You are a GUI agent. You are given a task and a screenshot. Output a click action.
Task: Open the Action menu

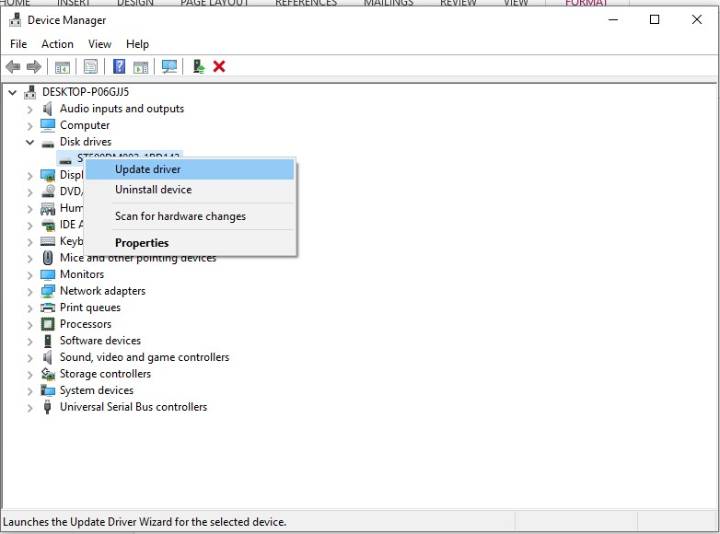tap(57, 44)
